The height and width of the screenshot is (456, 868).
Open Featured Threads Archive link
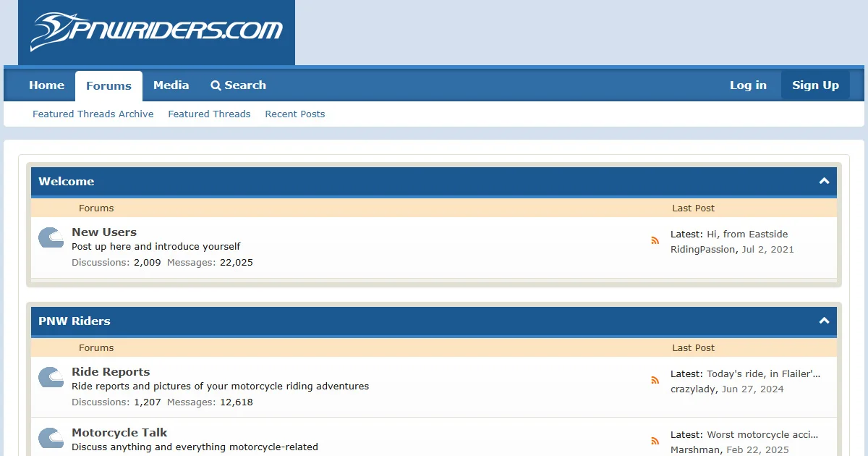pos(93,114)
